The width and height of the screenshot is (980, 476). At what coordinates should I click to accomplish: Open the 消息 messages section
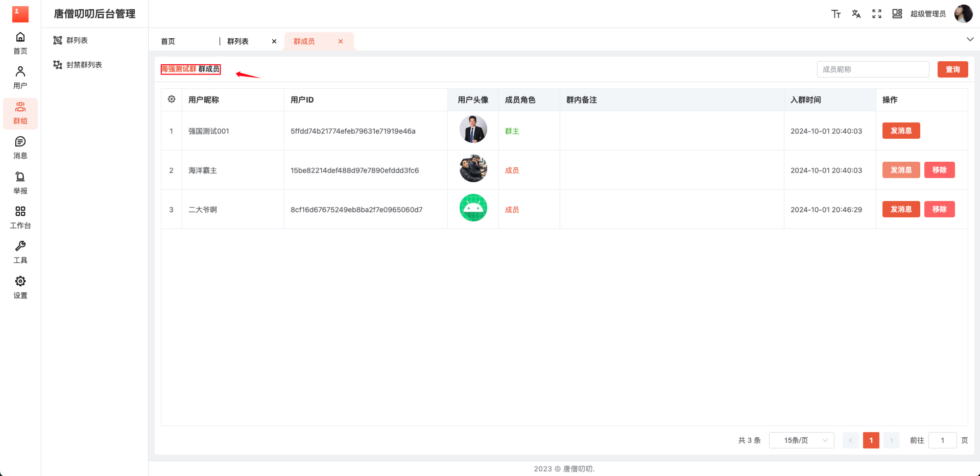click(20, 147)
